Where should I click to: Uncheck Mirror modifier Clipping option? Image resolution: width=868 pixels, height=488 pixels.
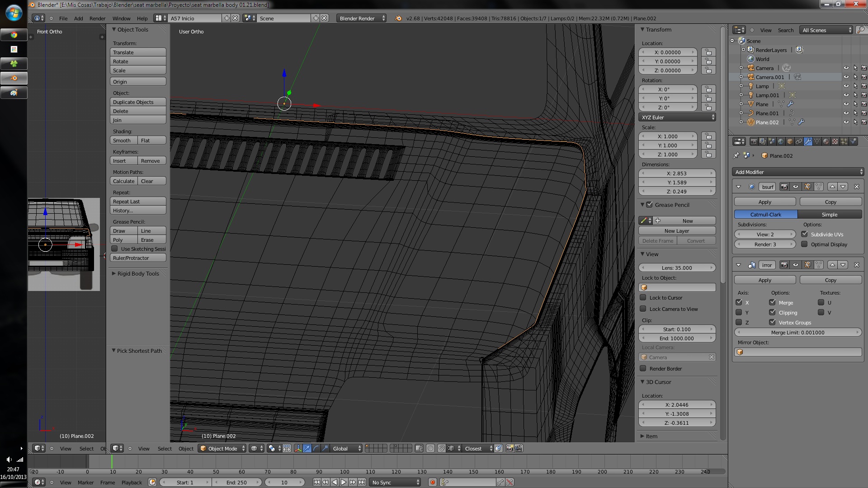(773, 312)
